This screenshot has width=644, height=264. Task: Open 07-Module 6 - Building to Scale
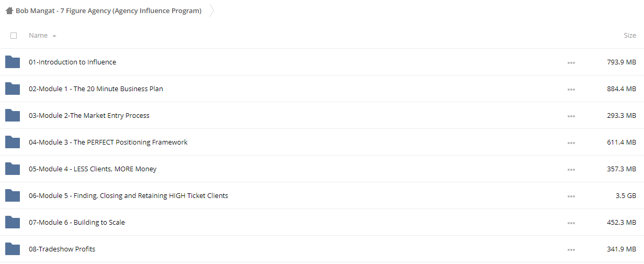pyautogui.click(x=77, y=222)
